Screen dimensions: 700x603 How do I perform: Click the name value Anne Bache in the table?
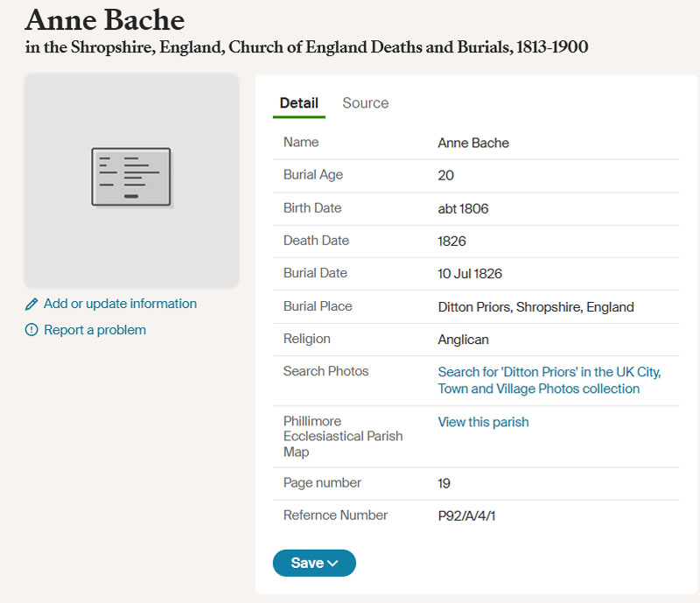473,143
